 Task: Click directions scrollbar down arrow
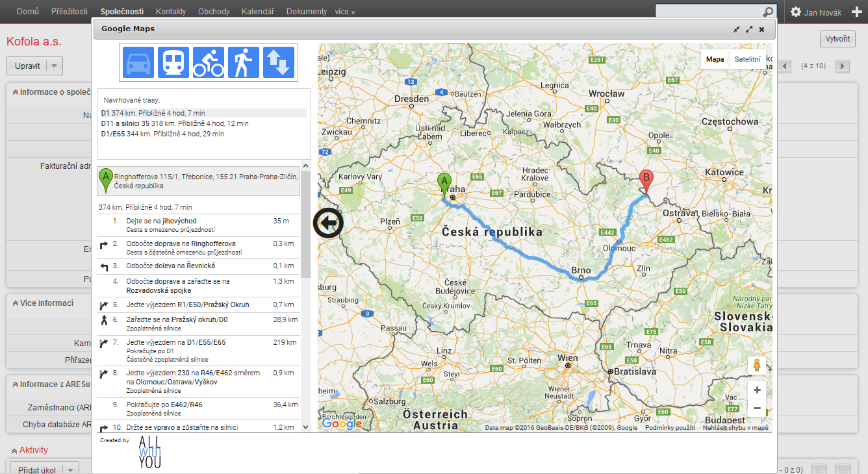pyautogui.click(x=305, y=427)
